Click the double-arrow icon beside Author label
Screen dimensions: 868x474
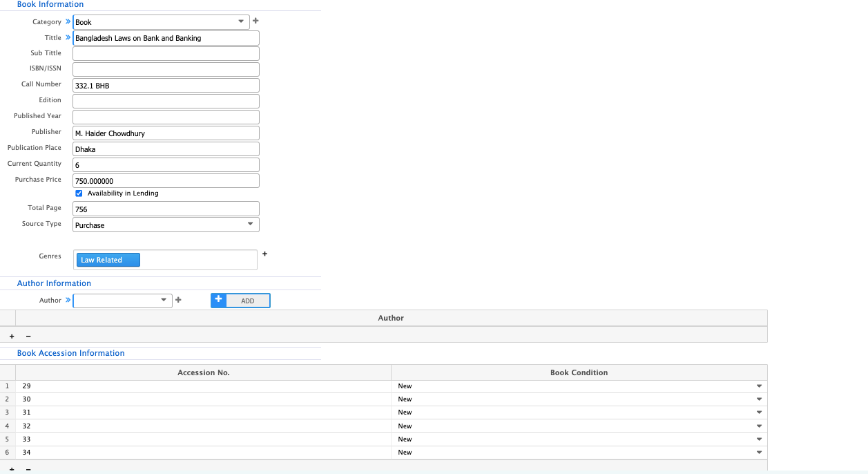pyautogui.click(x=68, y=300)
